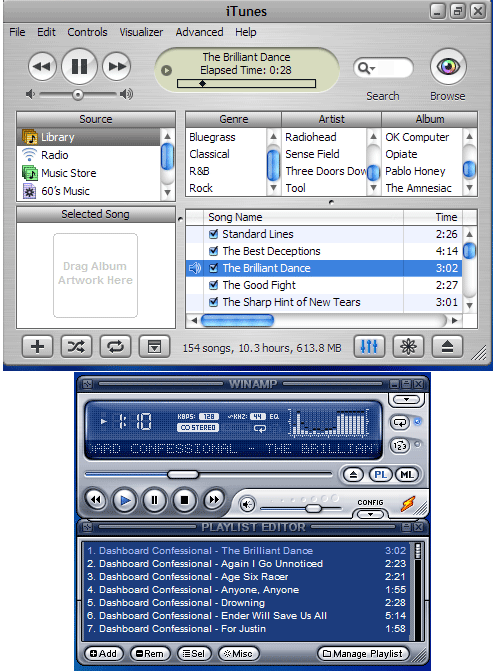This screenshot has height=671, width=500.
Task: Open the Visualizer menu
Action: point(141,32)
